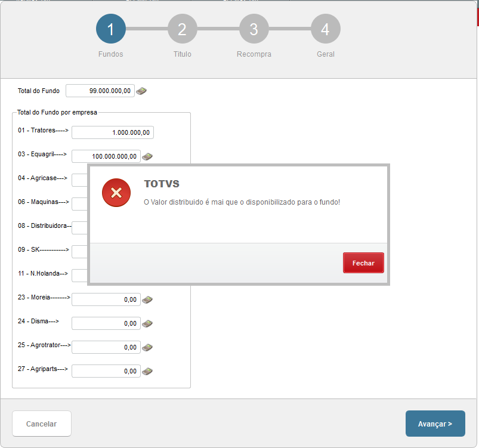Go to step 1 Fundos circle

pos(111,29)
